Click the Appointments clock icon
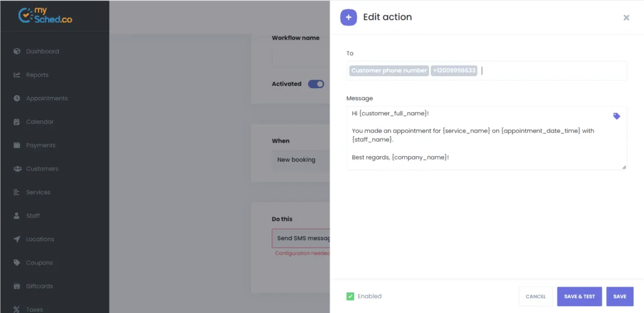Image resolution: width=644 pixels, height=313 pixels. (17, 98)
